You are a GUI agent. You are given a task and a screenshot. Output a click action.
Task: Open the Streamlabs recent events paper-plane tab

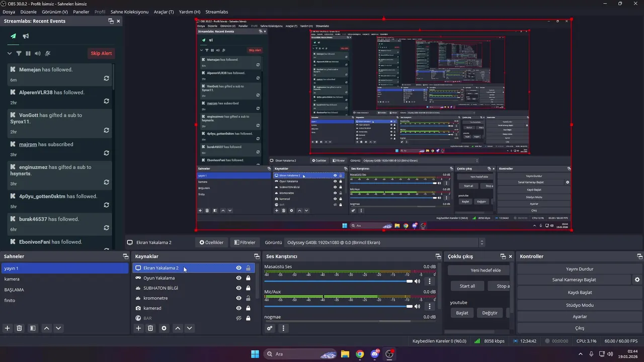pyautogui.click(x=14, y=36)
